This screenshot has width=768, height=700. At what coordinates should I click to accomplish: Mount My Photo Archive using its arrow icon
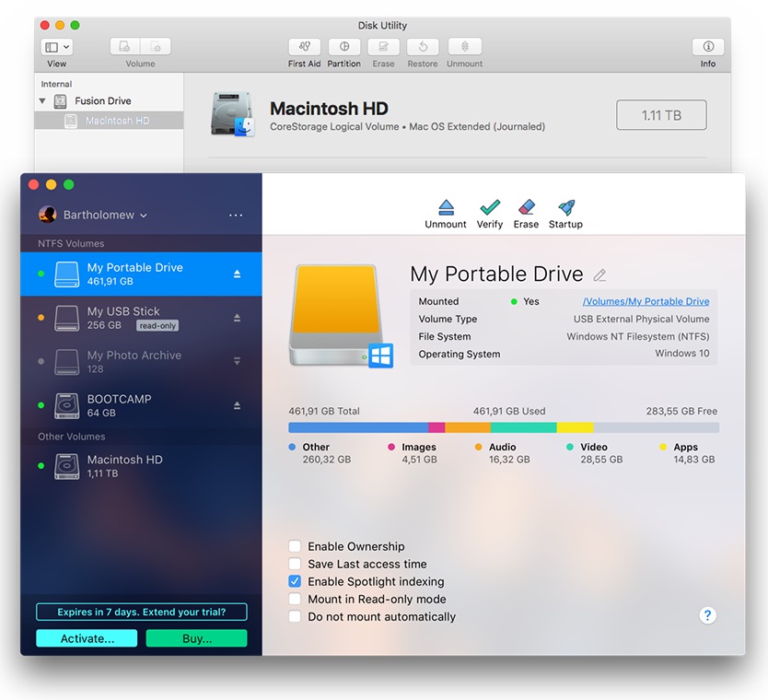tap(237, 361)
